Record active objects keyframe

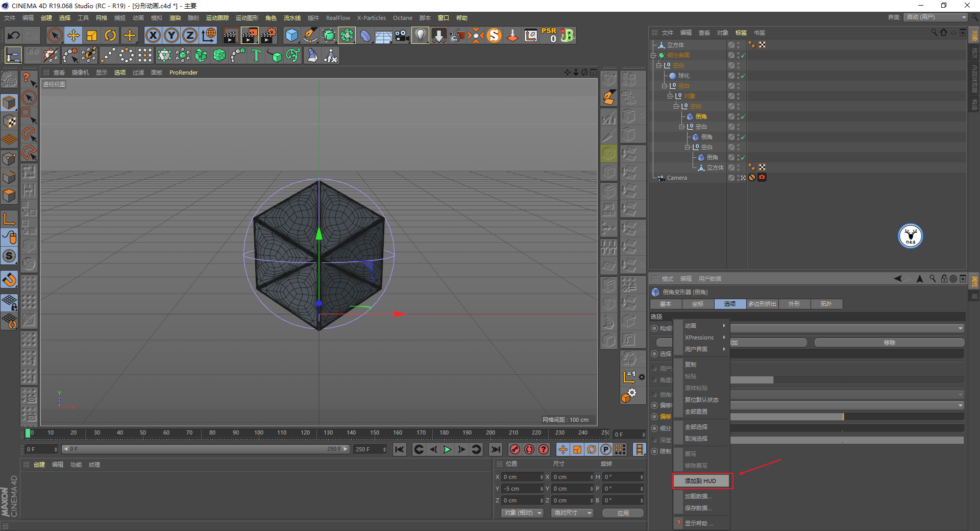point(515,449)
